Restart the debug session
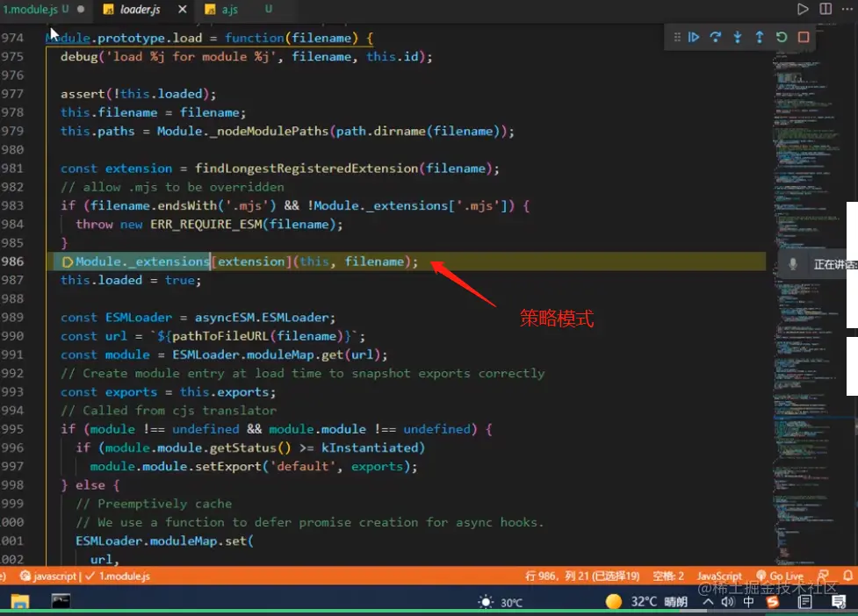 [782, 37]
